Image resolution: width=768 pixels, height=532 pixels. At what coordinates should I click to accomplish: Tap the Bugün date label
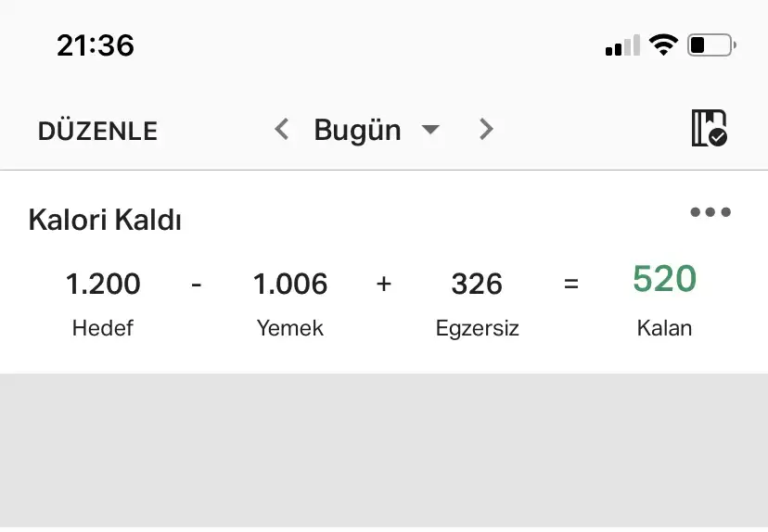coord(357,130)
